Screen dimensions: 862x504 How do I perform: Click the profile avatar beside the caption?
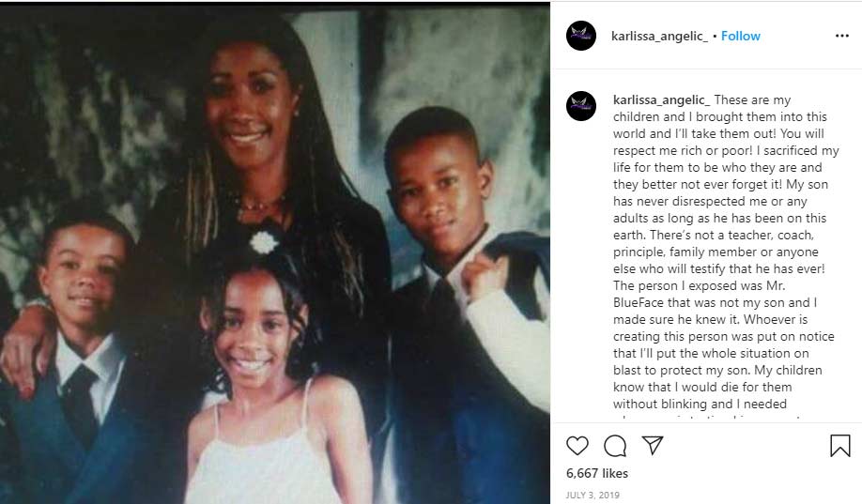coord(581,106)
